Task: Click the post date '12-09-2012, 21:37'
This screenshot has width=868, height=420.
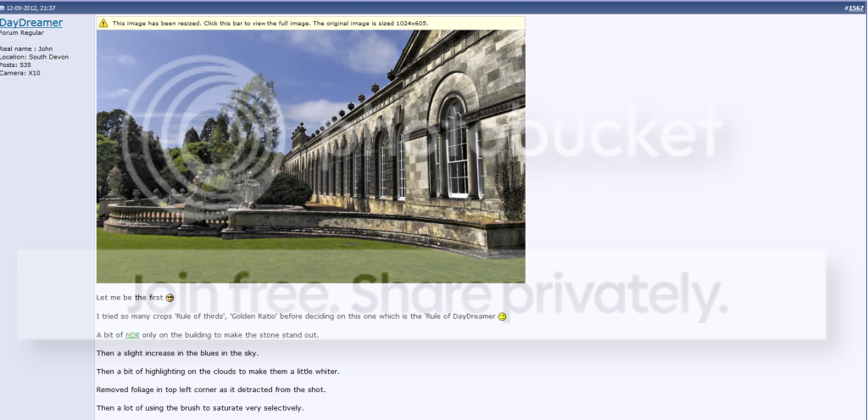Action: (x=31, y=8)
